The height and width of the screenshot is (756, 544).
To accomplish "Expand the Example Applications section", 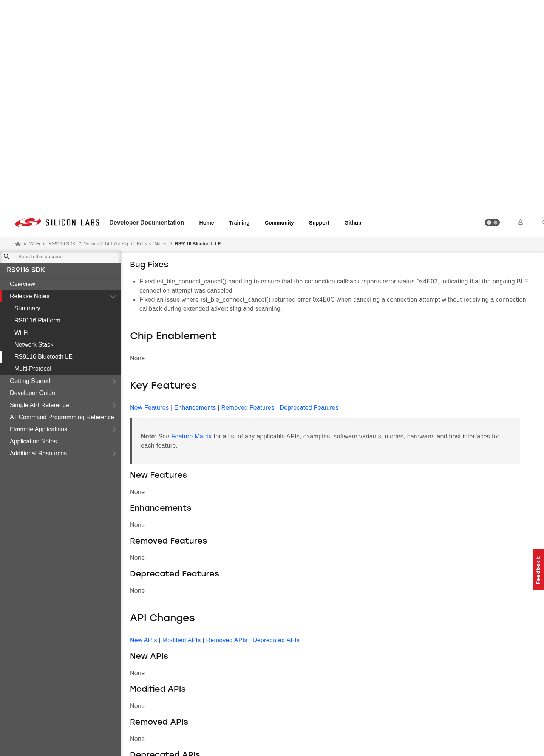I will pos(114,429).
